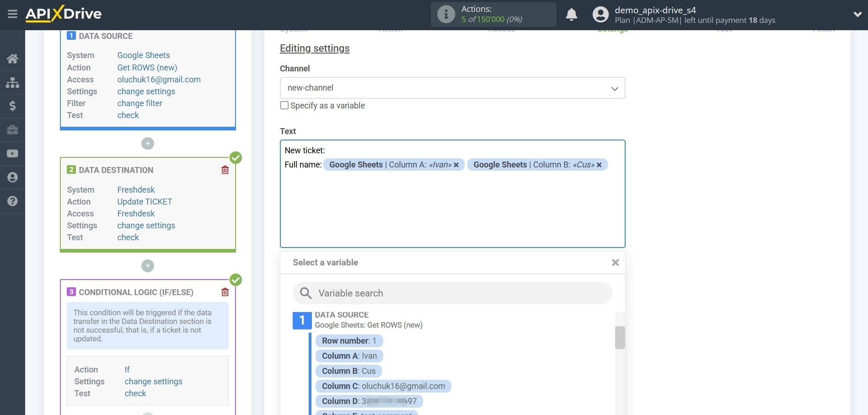Viewport: 868px width, 415px height.
Task: Delete the Data Destination block
Action: pyautogui.click(x=225, y=170)
